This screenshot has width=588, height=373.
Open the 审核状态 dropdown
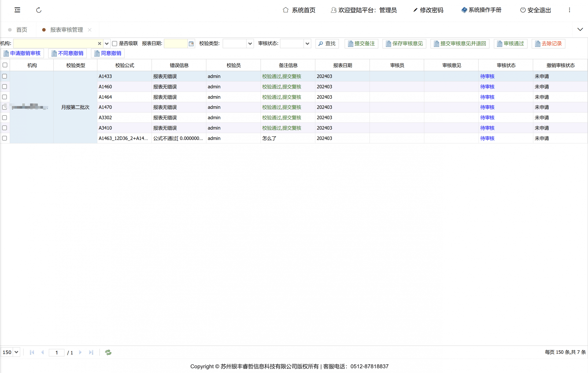pyautogui.click(x=307, y=44)
